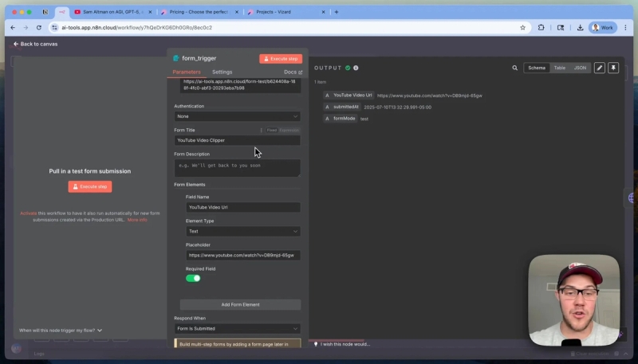Search the output data
638x364 pixels.
[514, 68]
